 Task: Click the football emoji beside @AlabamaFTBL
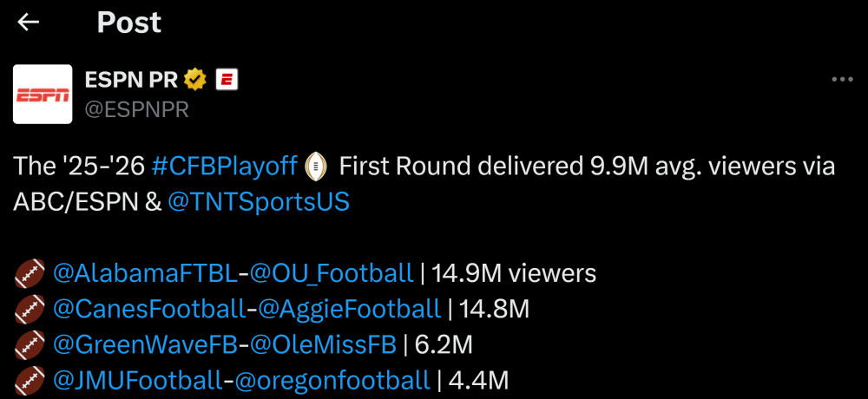(30, 275)
